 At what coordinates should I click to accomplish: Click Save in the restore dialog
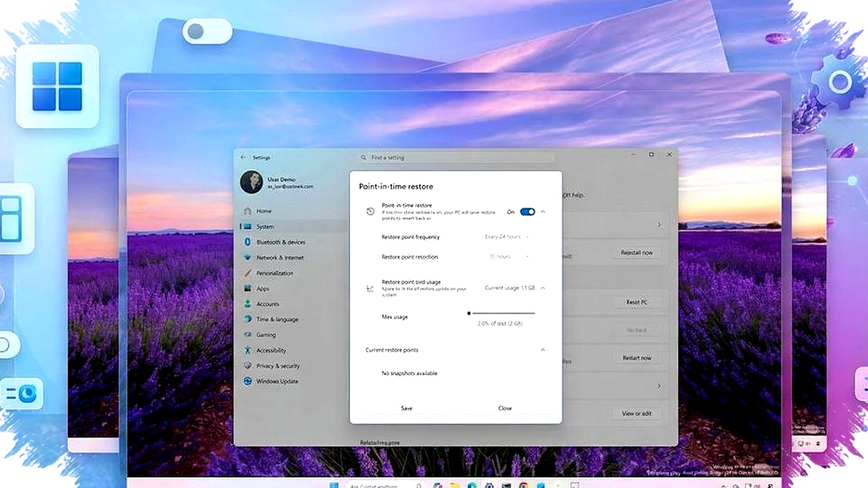[x=406, y=408]
